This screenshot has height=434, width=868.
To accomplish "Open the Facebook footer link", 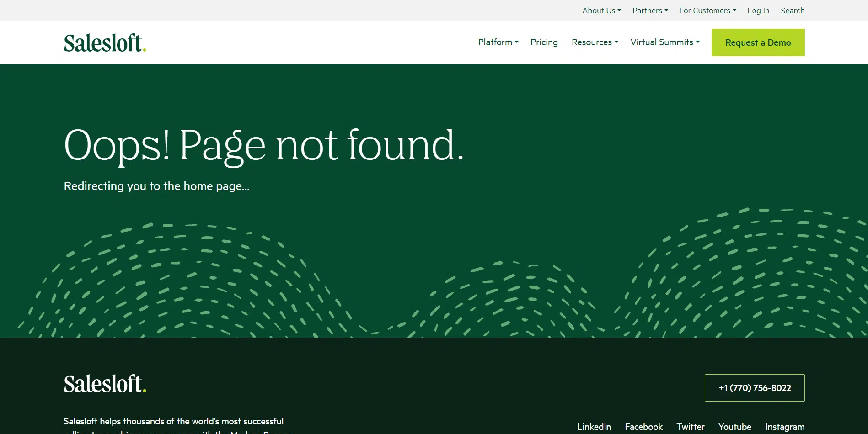I will point(643,427).
